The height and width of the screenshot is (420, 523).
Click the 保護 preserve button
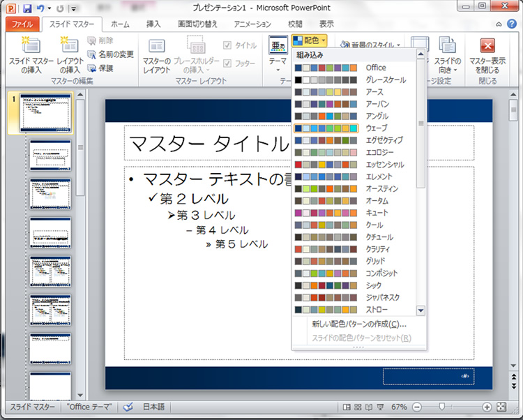105,68
